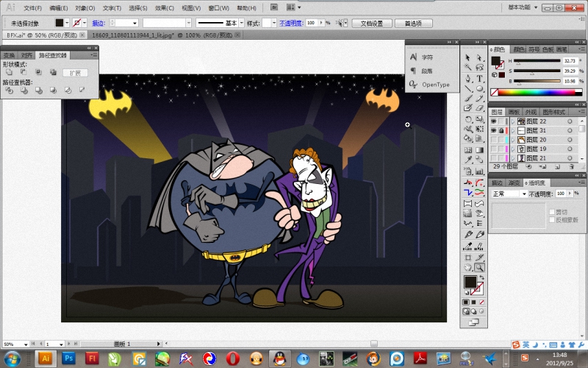Select the Eyedropper tool

467,160
